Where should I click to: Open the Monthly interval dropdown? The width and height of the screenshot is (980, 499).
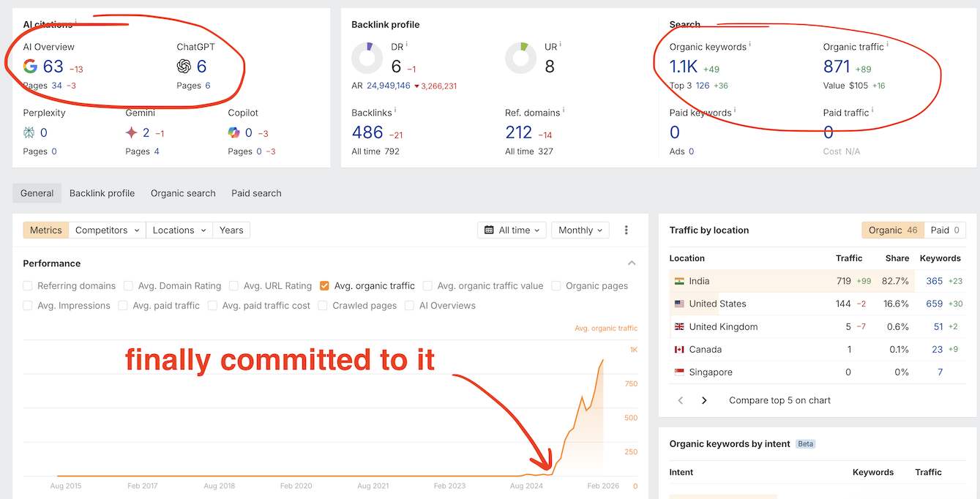coord(580,230)
